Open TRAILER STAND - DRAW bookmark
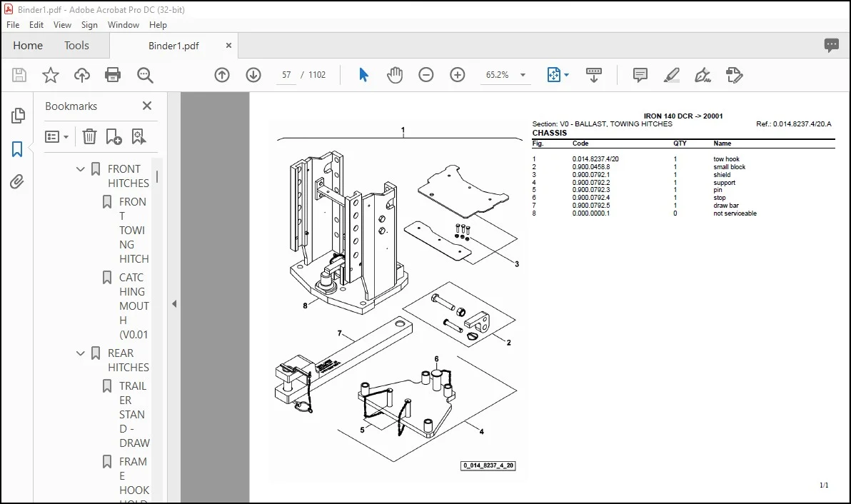This screenshot has width=851, height=504. (x=134, y=415)
